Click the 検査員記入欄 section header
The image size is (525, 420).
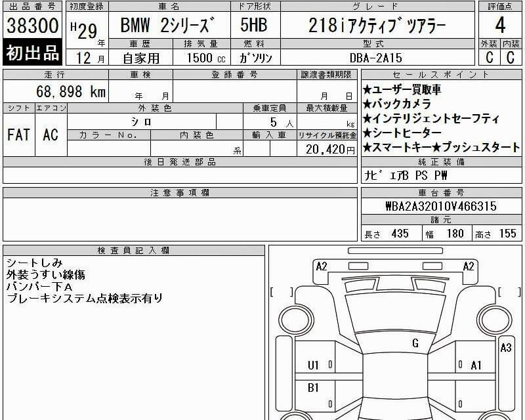(x=134, y=250)
